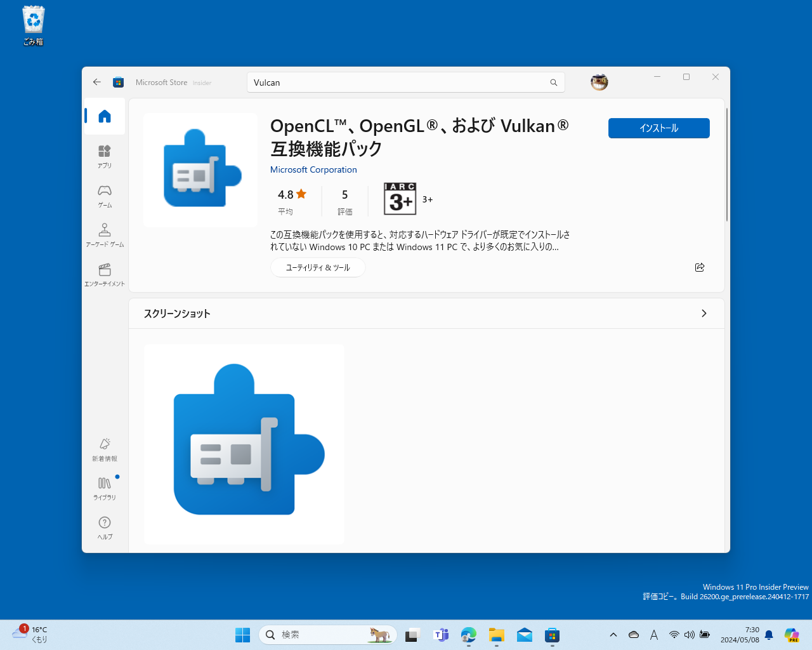
Task: Open the アーケード ゲーム section
Action: 105,235
